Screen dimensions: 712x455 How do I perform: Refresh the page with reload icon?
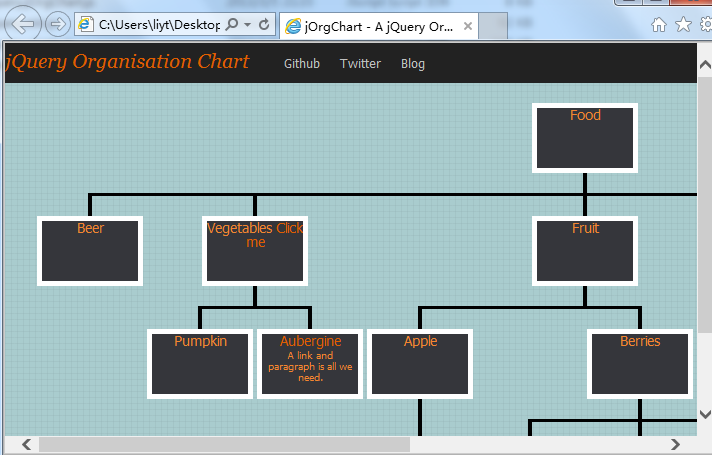(x=263, y=24)
